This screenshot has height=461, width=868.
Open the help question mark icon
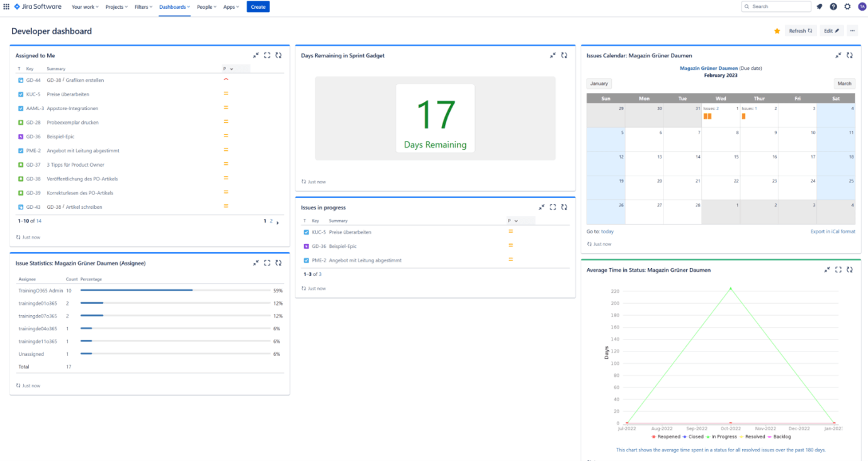pyautogui.click(x=833, y=7)
